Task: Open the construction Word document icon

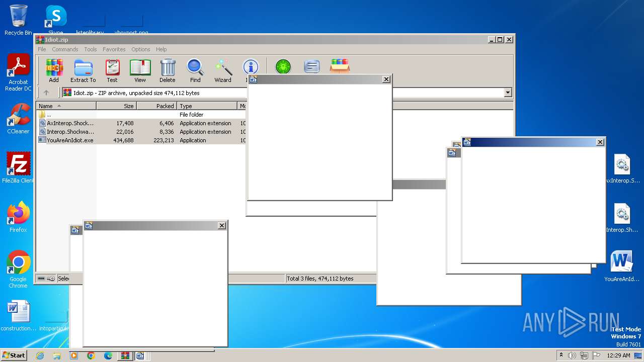Action: pyautogui.click(x=19, y=316)
